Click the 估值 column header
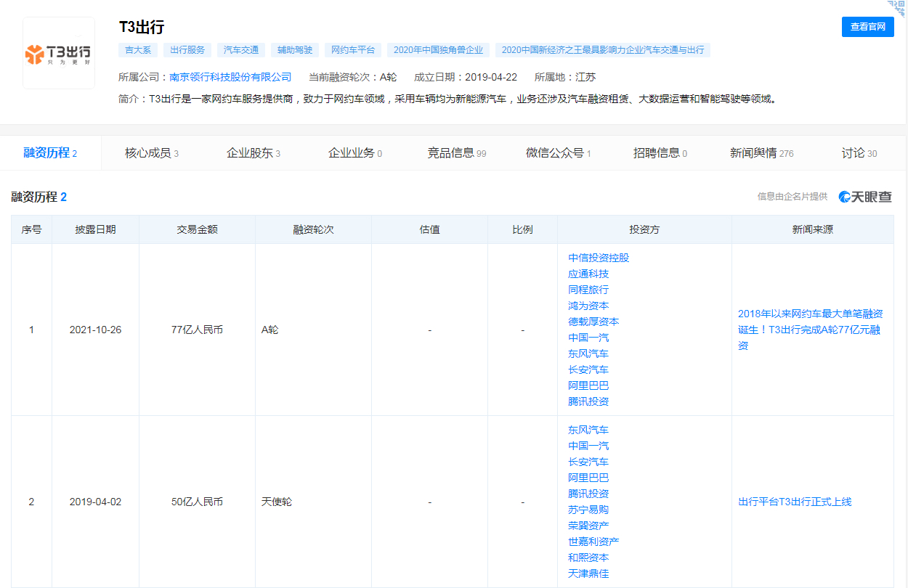Image resolution: width=908 pixels, height=588 pixels. pos(429,229)
